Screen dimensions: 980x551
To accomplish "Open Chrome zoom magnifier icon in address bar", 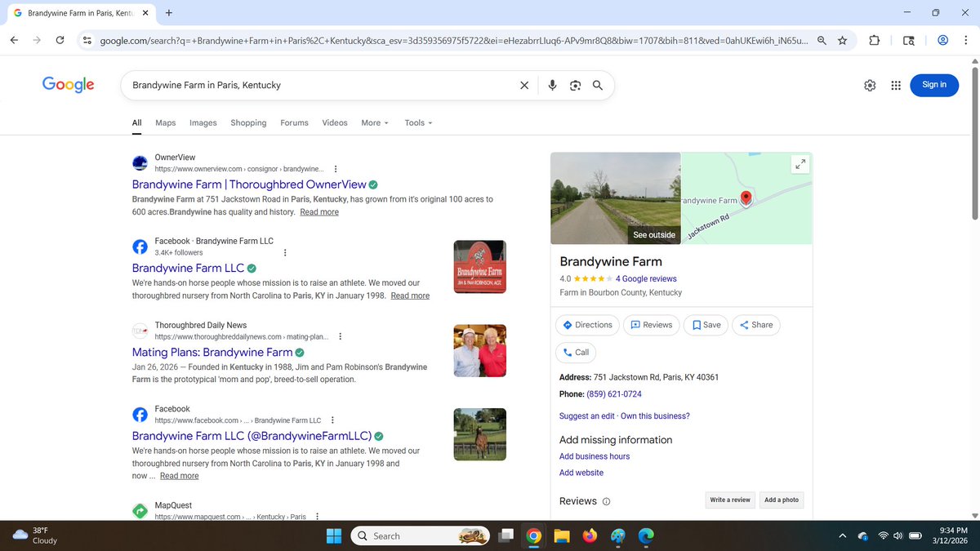I will coord(822,40).
